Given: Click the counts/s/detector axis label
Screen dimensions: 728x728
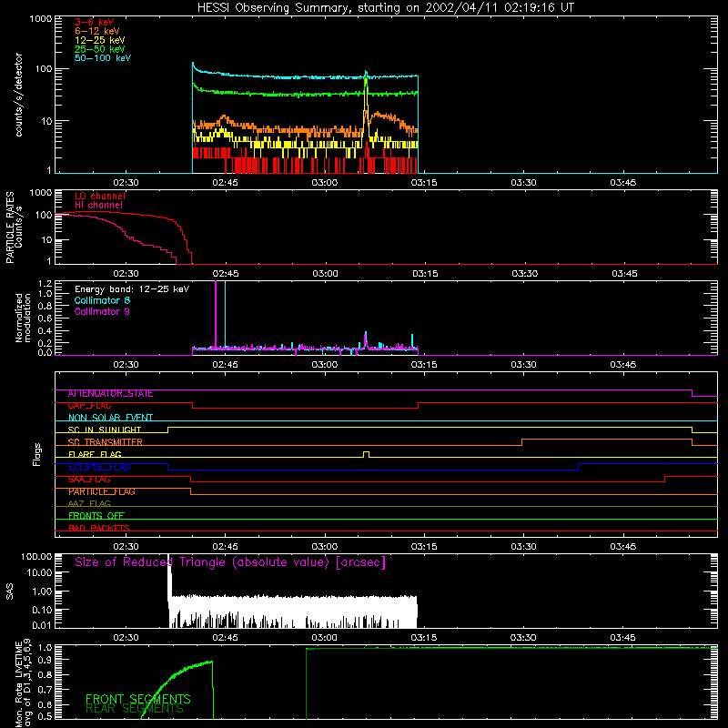Looking at the screenshot, I should point(19,95).
